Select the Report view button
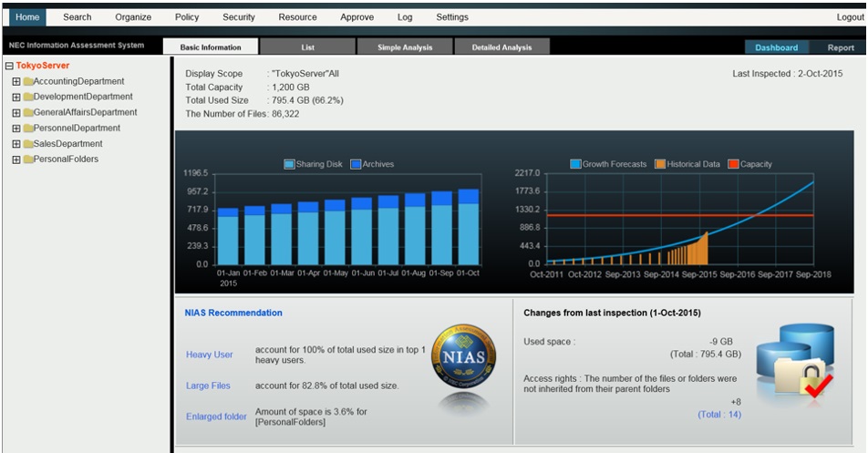This screenshot has width=868, height=453. pos(841,47)
